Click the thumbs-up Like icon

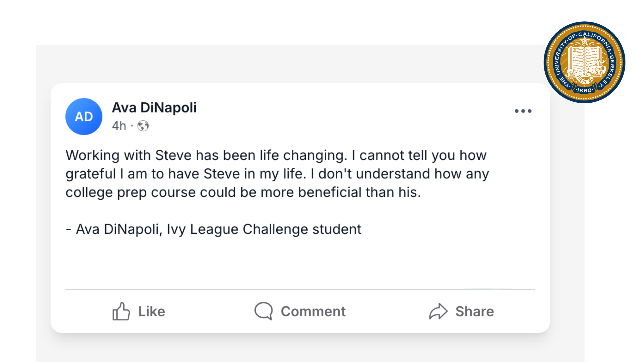[121, 311]
